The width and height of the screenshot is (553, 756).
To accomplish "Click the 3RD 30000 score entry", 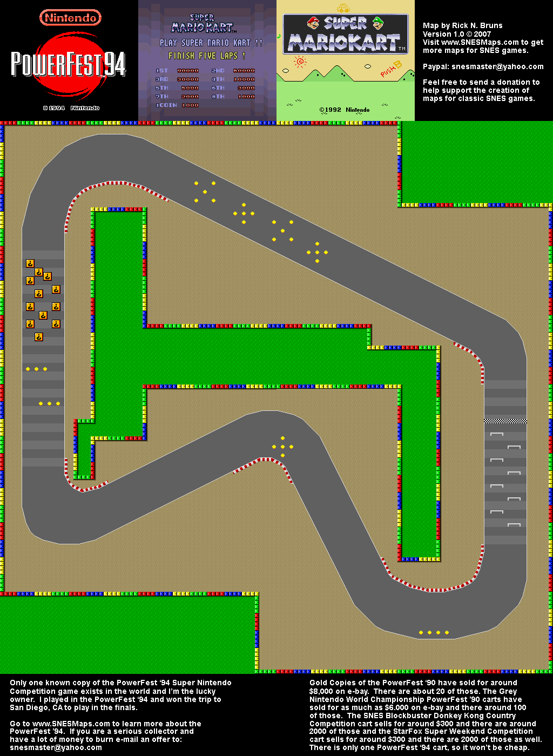I will tap(177, 79).
